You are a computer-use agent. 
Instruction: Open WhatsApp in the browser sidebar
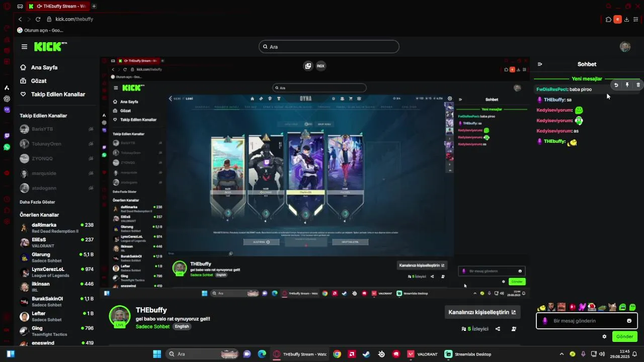[x=7, y=147]
